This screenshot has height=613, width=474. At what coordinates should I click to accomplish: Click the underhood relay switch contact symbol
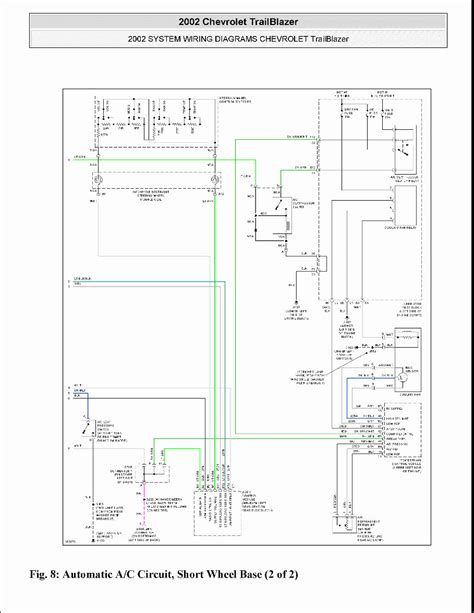(x=404, y=150)
